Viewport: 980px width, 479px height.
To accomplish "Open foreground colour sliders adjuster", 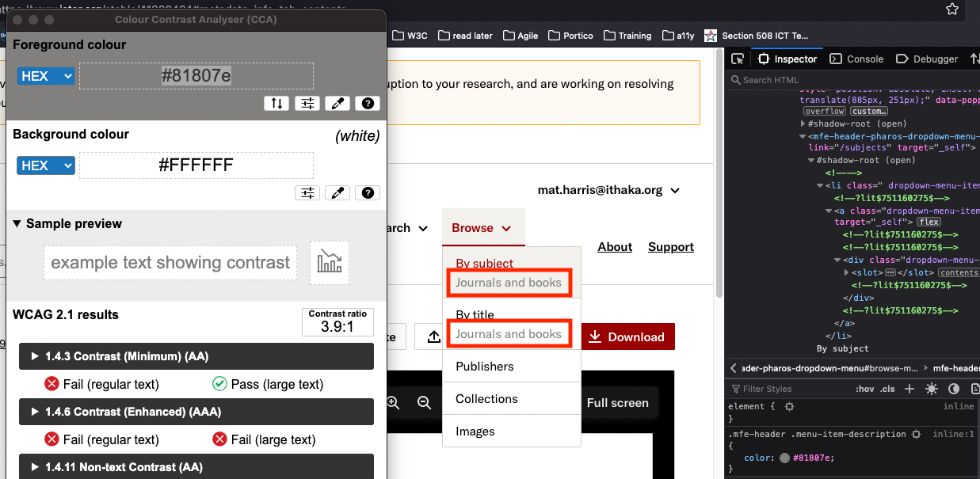I will [x=307, y=103].
